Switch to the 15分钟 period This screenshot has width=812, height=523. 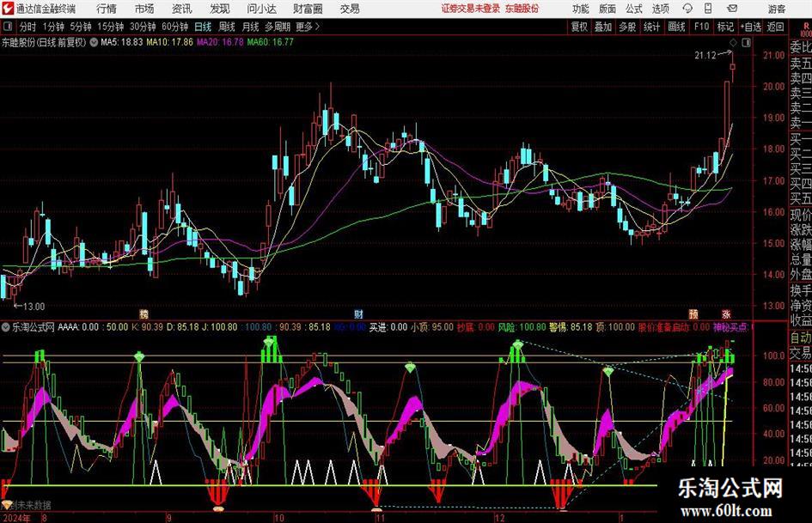[x=111, y=27]
